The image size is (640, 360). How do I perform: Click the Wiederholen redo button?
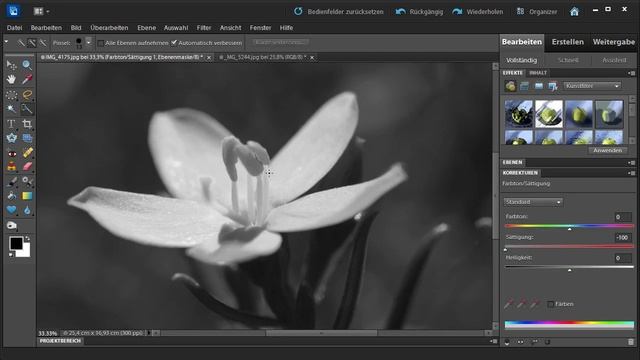(x=478, y=11)
